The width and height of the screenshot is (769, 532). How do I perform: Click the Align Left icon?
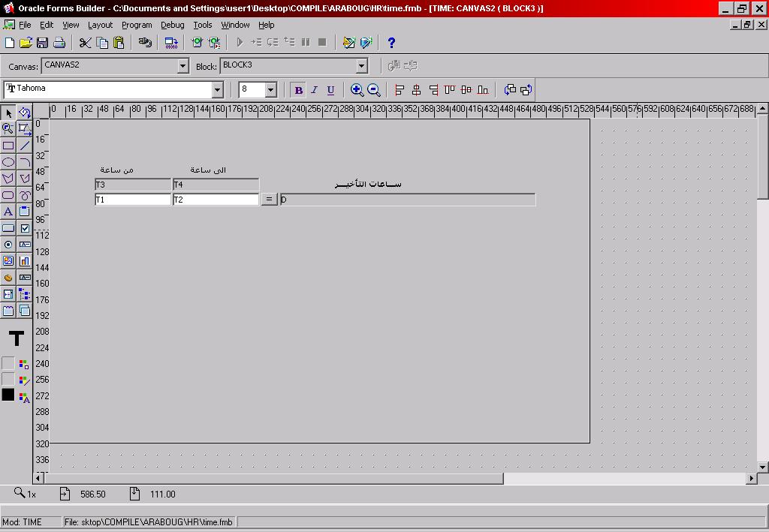[x=400, y=90]
